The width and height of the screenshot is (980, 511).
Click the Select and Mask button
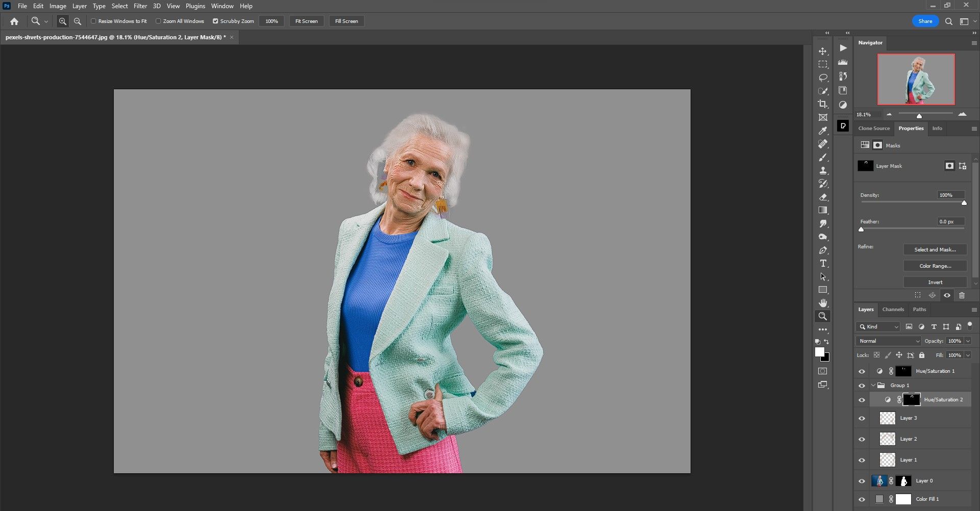pyautogui.click(x=935, y=249)
